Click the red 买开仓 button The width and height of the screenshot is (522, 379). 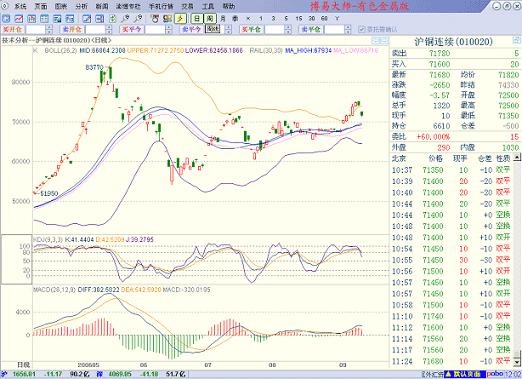tap(12, 29)
